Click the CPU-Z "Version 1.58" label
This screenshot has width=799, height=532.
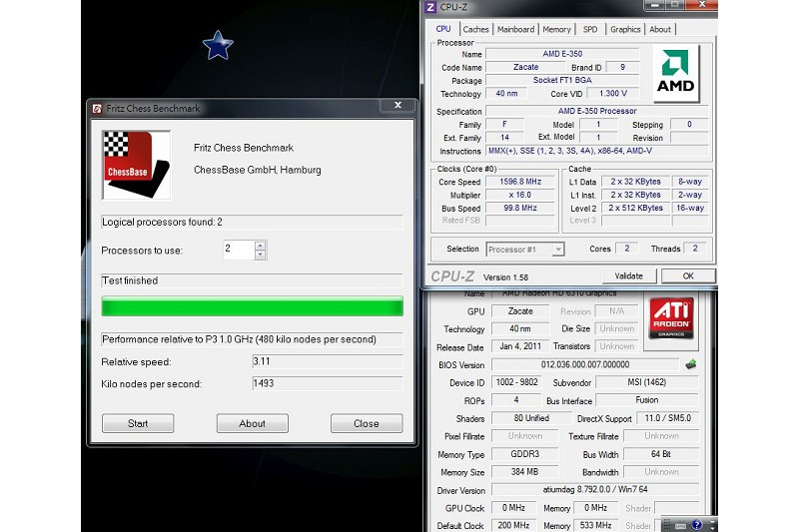pos(505,277)
